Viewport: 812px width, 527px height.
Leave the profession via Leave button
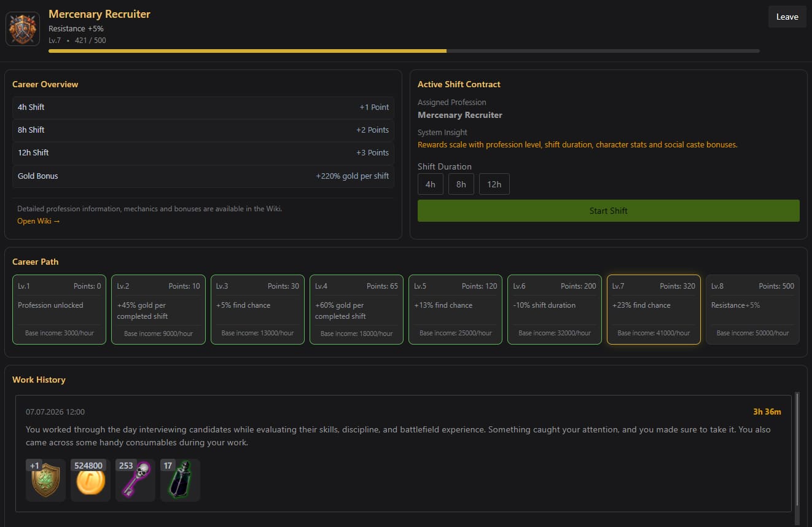(x=787, y=17)
